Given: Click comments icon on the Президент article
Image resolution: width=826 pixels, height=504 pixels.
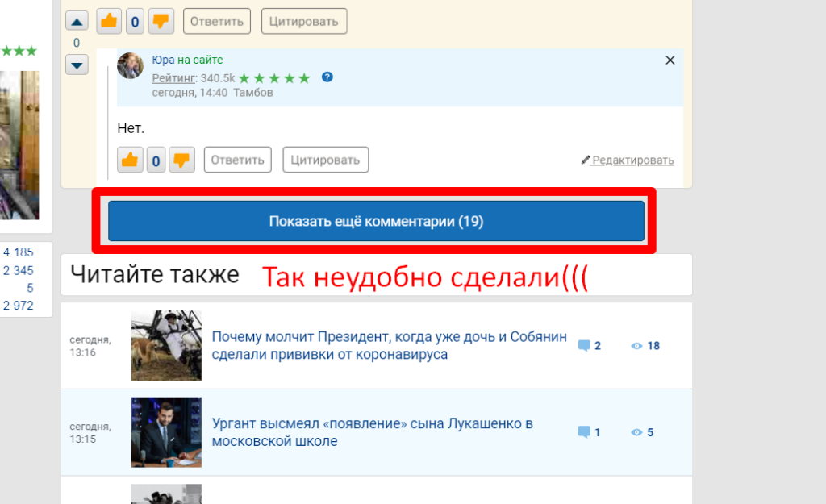Looking at the screenshot, I should click(585, 346).
